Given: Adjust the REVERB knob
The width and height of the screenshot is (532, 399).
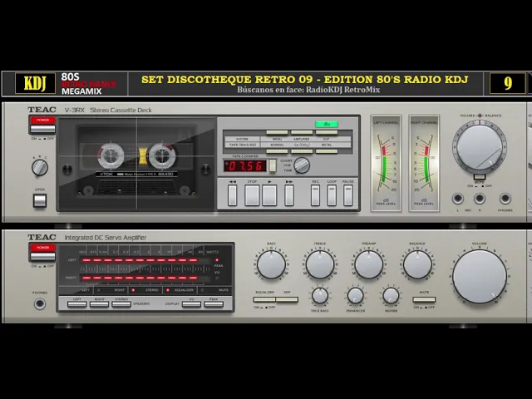Looking at the screenshot, I should [x=391, y=296].
